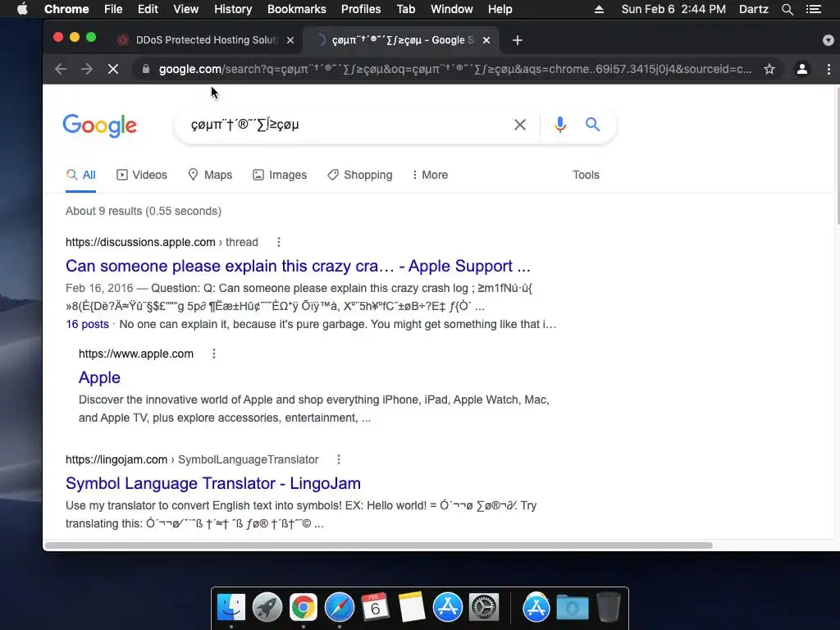The height and width of the screenshot is (630, 840).
Task: Open Calendar from the Dock
Action: click(x=375, y=608)
